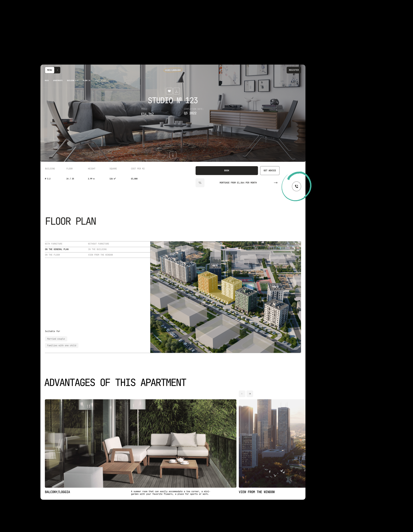Open the Apartments breadcrumb link

point(58,81)
